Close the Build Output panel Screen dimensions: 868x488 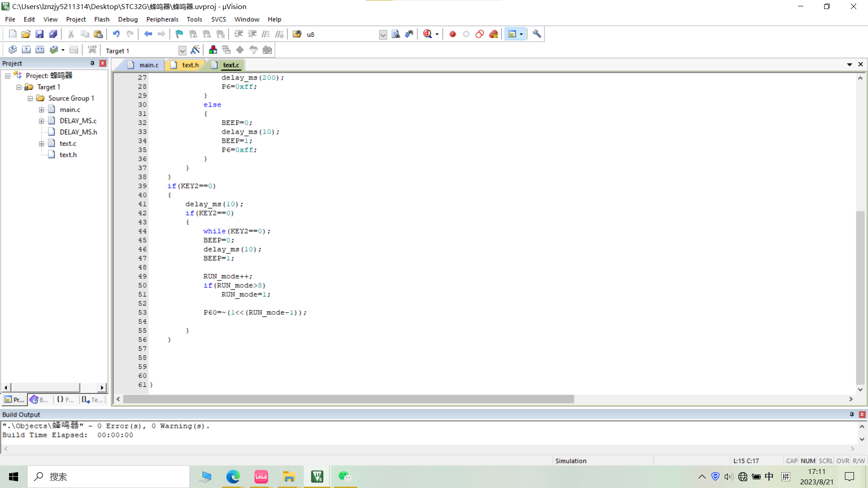(x=862, y=414)
